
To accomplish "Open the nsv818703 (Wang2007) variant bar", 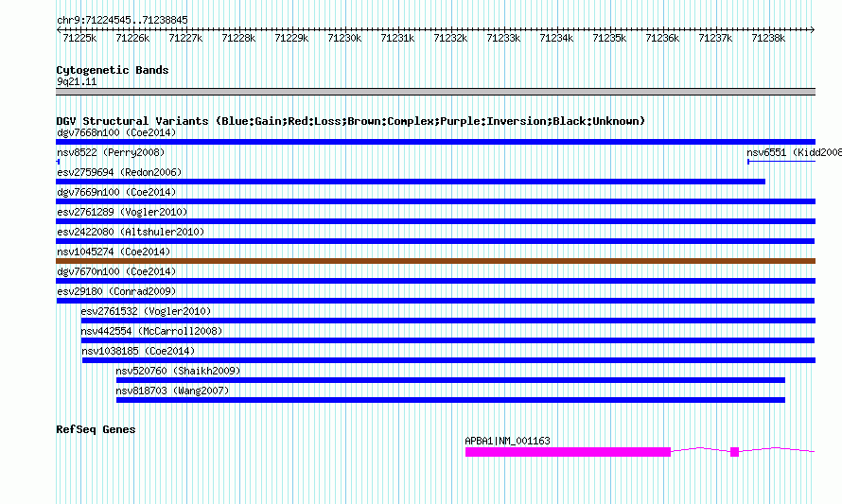I will [x=450, y=400].
